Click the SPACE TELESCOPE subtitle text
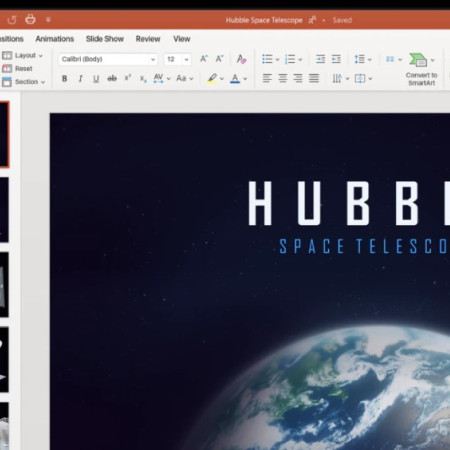The height and width of the screenshot is (450, 450). click(x=364, y=246)
